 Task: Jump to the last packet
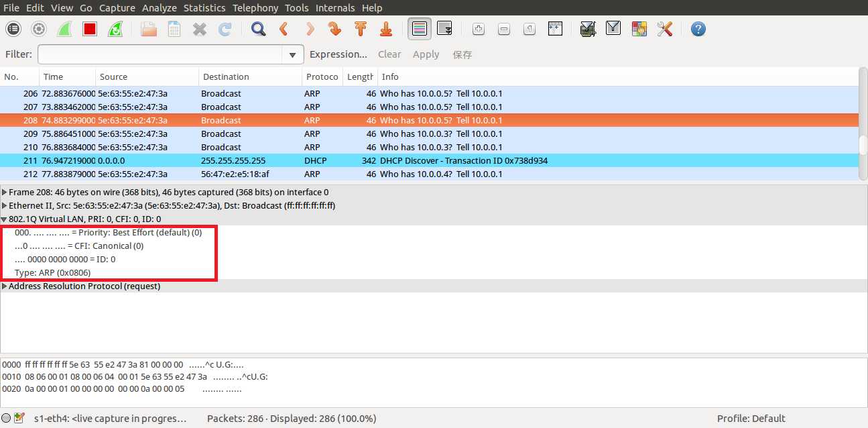(386, 29)
